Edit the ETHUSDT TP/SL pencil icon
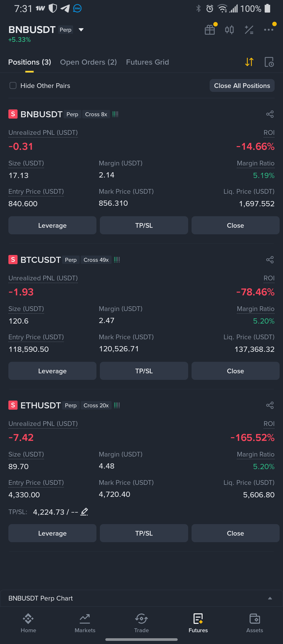Viewport: 283px width, 644px height. tap(84, 512)
